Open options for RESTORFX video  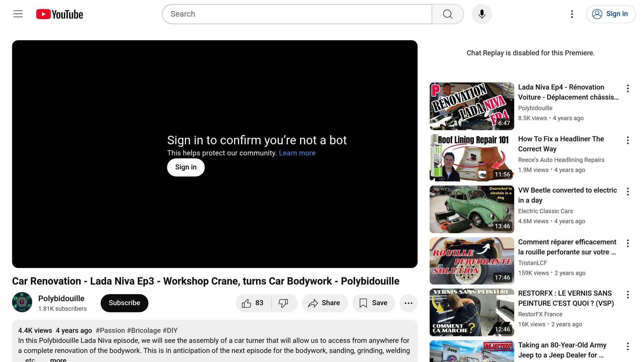628,294
